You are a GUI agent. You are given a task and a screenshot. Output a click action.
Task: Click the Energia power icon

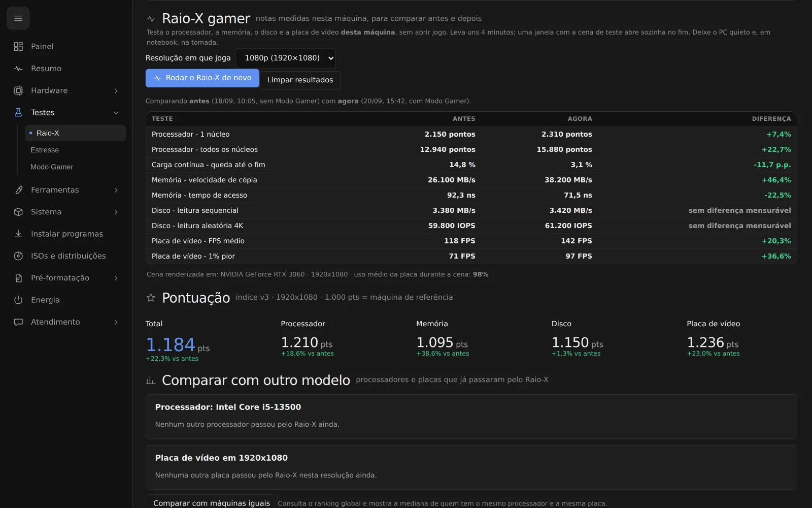coord(18,300)
